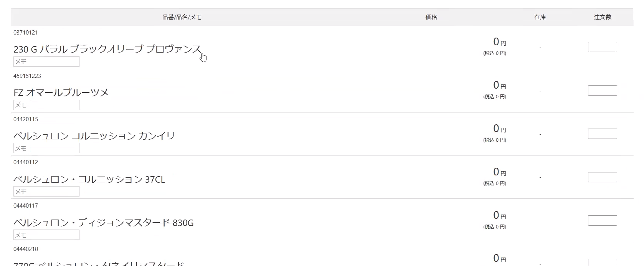The width and height of the screenshot is (644, 266).
Task: Click the 価格 column header
Action: coord(431,17)
